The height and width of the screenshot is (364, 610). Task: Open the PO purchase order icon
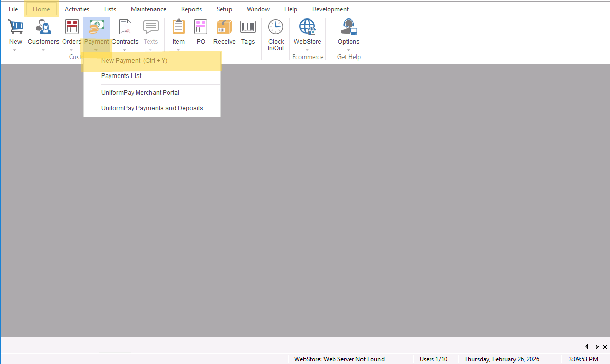201,27
